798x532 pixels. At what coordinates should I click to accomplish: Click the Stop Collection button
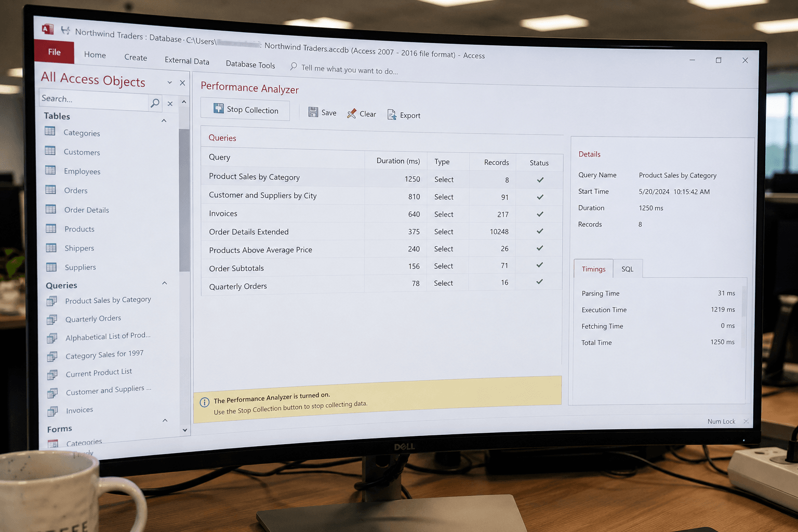pos(245,109)
